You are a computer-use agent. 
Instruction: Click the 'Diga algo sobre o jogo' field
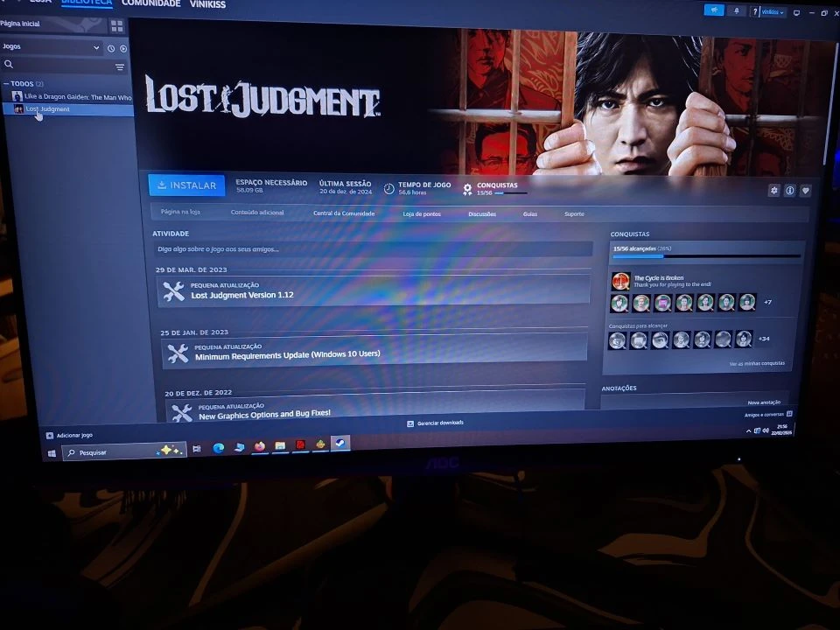click(x=372, y=249)
